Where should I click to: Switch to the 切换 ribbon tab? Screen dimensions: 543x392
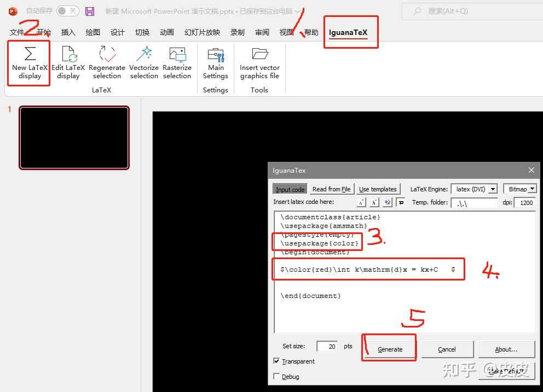coord(142,32)
